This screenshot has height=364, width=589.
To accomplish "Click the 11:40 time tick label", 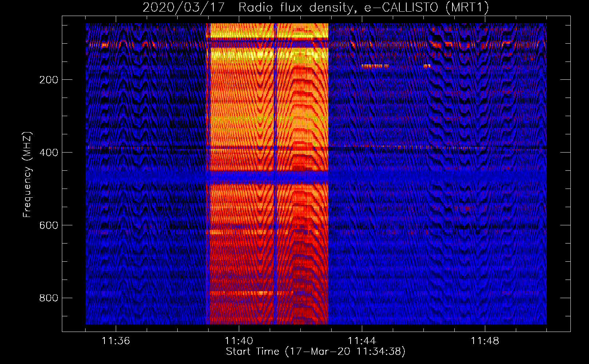I will [x=239, y=341].
